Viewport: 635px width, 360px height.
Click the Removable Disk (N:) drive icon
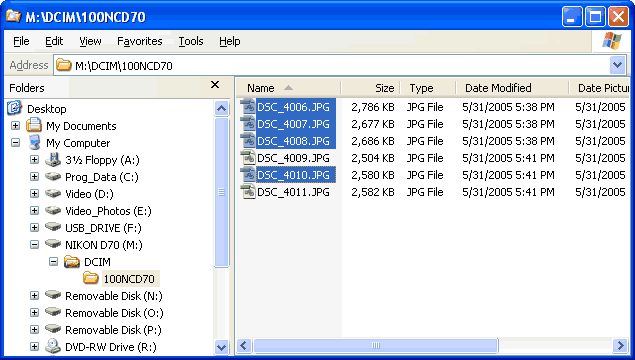[x=53, y=295]
